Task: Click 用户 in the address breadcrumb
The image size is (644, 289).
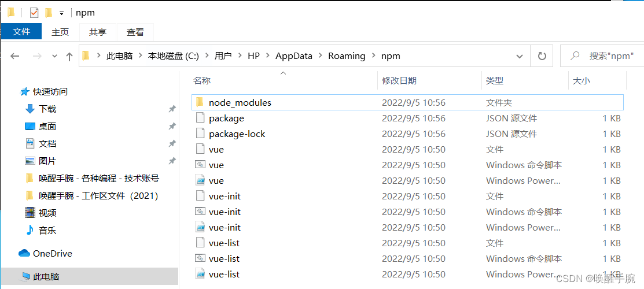Action: [223, 56]
